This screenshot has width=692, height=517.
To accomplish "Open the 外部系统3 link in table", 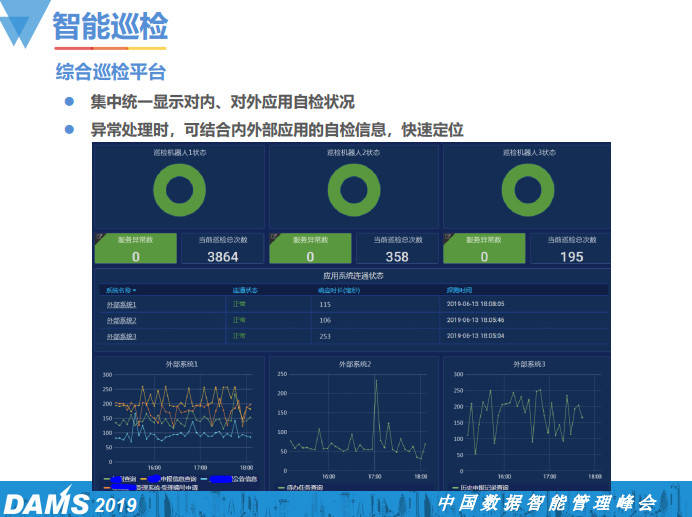I will (121, 336).
